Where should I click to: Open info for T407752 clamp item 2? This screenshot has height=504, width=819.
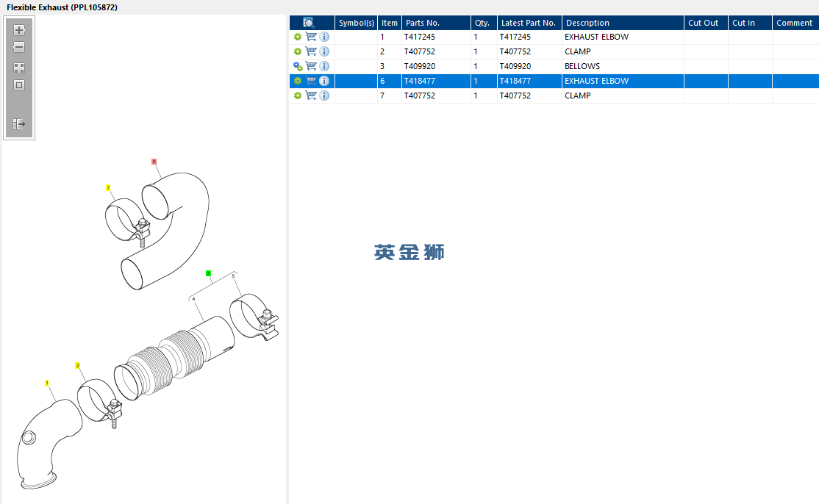tap(324, 51)
